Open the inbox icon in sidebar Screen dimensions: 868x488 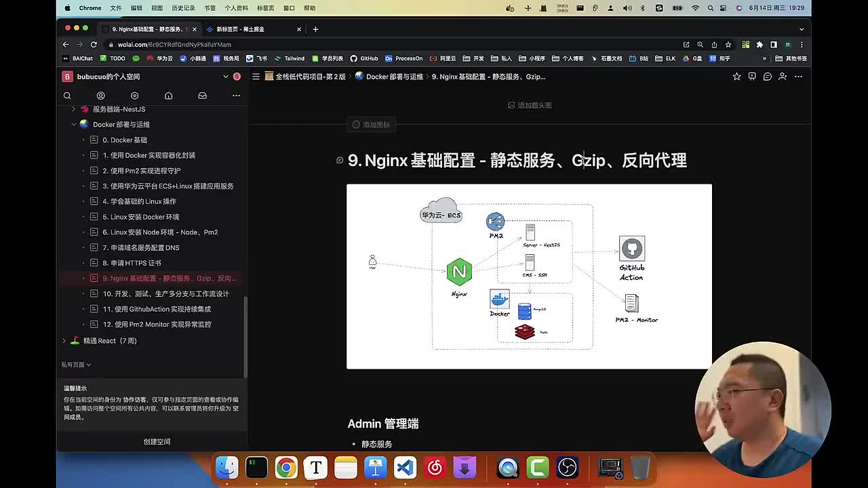click(x=202, y=96)
